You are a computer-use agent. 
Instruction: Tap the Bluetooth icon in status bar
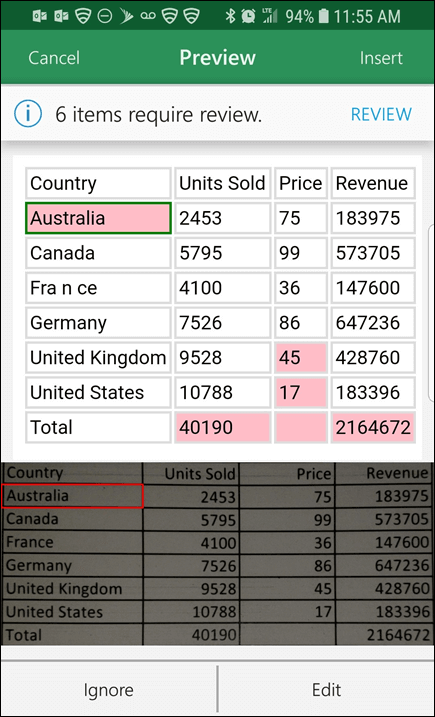tap(231, 16)
